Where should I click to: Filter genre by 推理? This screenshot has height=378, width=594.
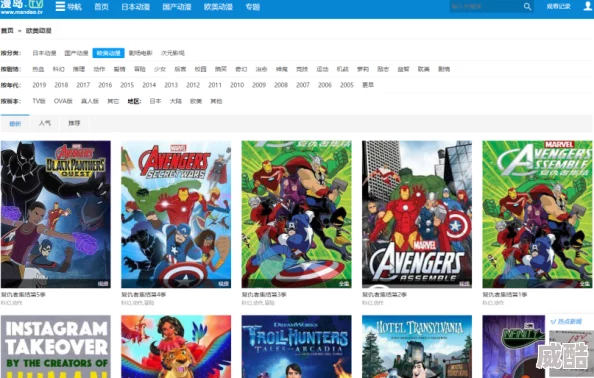click(79, 69)
